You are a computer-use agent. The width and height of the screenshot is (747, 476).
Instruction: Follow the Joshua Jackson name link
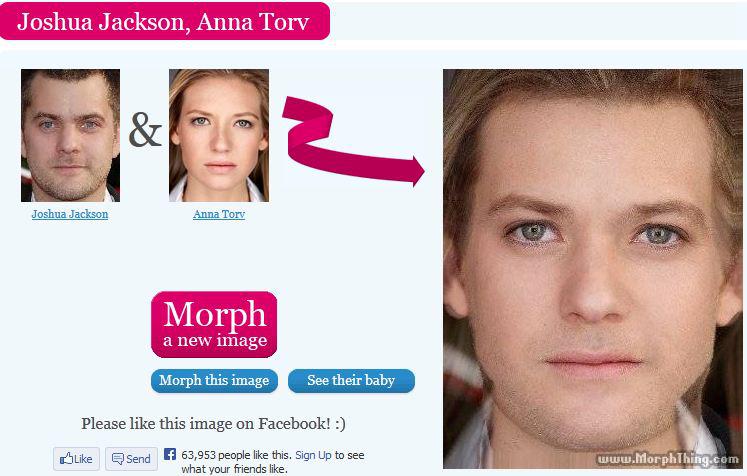[70, 214]
